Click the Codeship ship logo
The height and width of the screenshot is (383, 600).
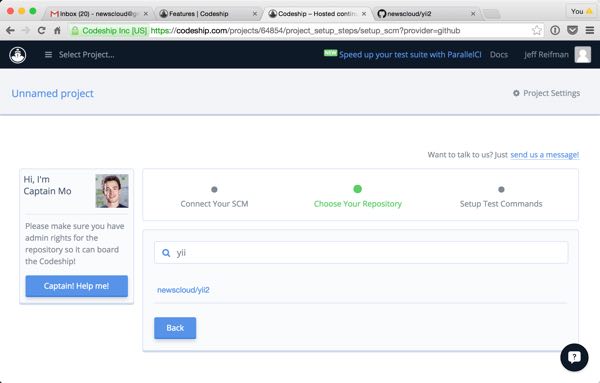(x=18, y=55)
